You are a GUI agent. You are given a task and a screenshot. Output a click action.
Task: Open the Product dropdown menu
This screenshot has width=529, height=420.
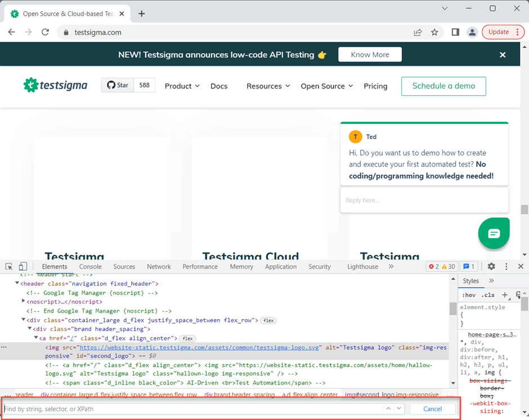pos(182,86)
